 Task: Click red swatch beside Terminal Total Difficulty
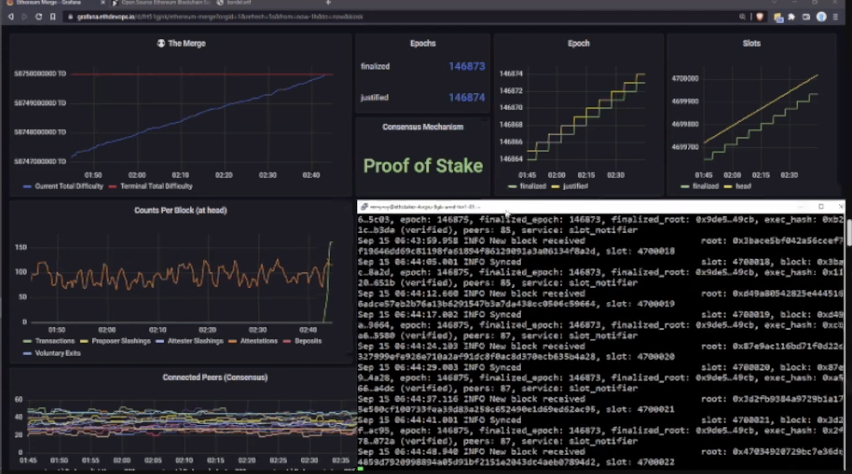[112, 186]
